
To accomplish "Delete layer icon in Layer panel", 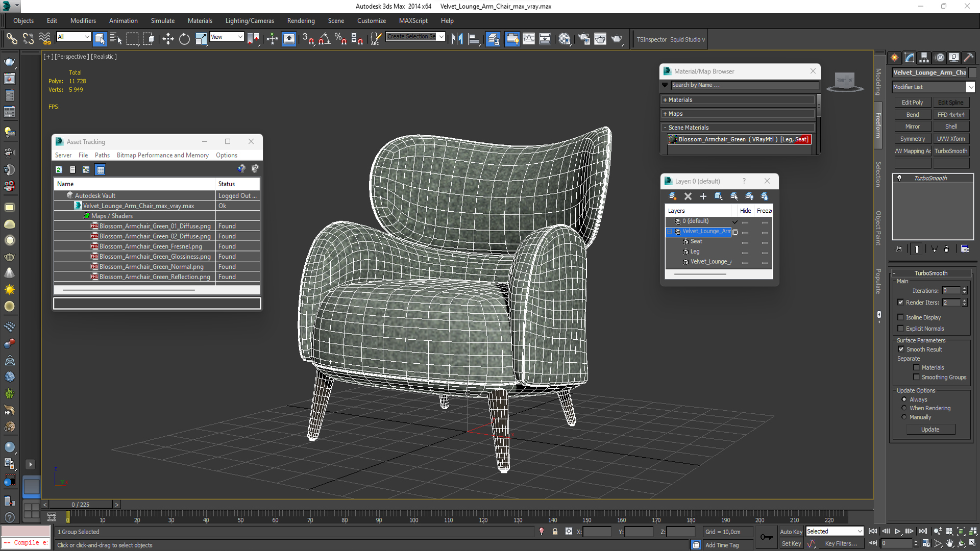I will point(688,196).
